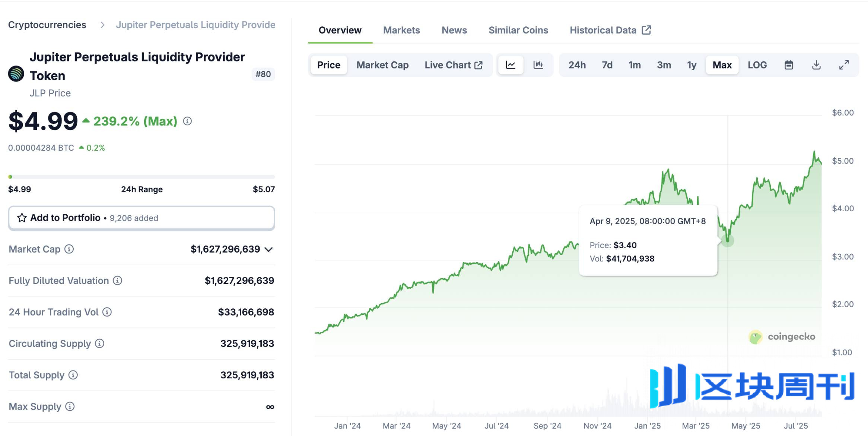This screenshot has height=436, width=868.
Task: Set chart range to Max
Action: tap(722, 65)
